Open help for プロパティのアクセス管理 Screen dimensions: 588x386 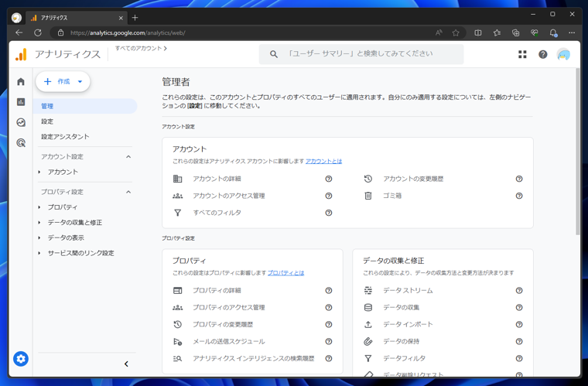[x=329, y=307]
